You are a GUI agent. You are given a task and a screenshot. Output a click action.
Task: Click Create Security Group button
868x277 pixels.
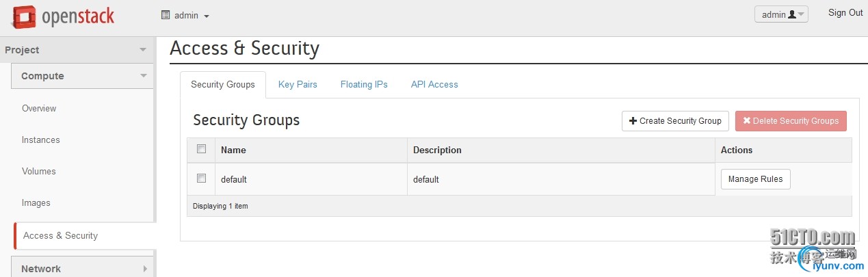pos(675,121)
